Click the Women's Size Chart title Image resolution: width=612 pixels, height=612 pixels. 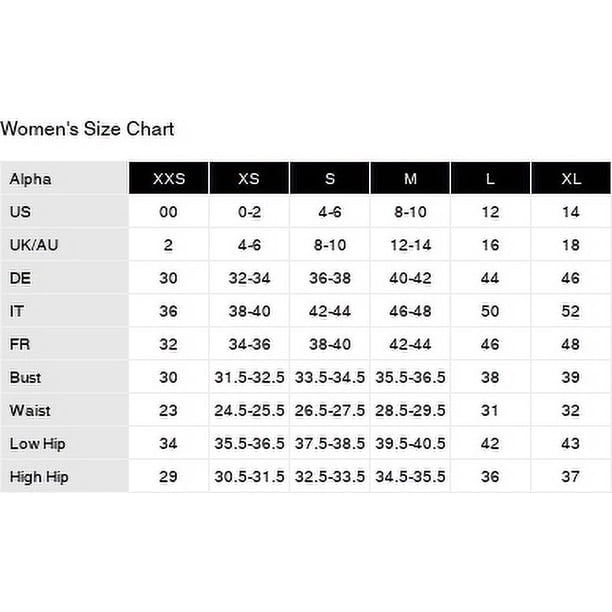(x=87, y=129)
